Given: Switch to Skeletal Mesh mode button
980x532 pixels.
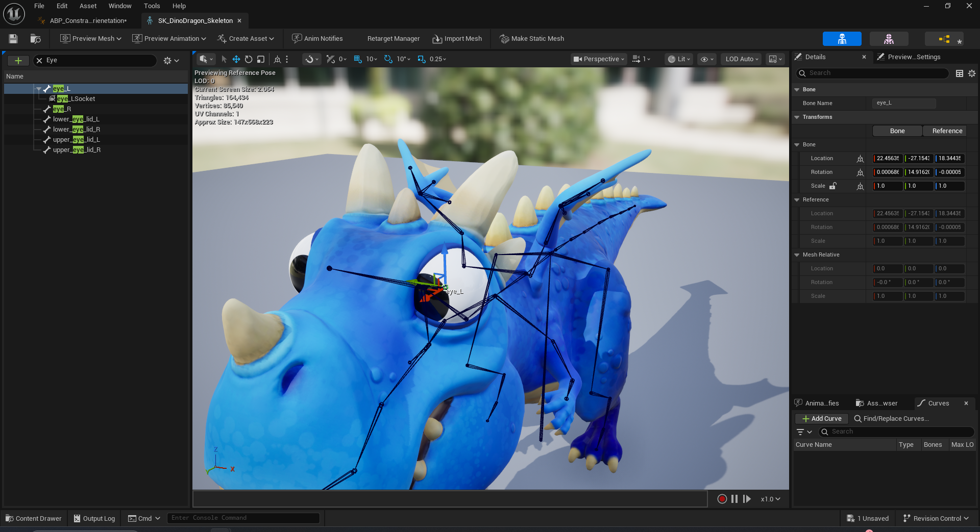Looking at the screenshot, I should pyautogui.click(x=889, y=39).
